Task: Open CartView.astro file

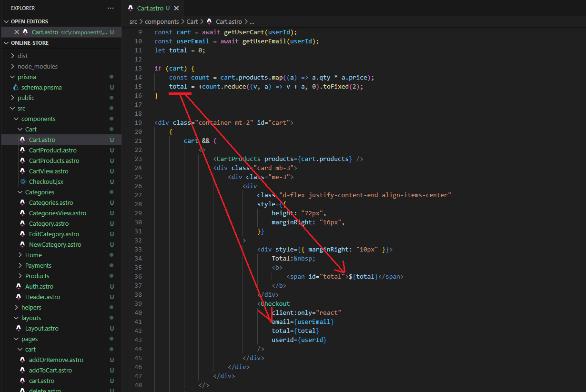Action: (x=49, y=171)
